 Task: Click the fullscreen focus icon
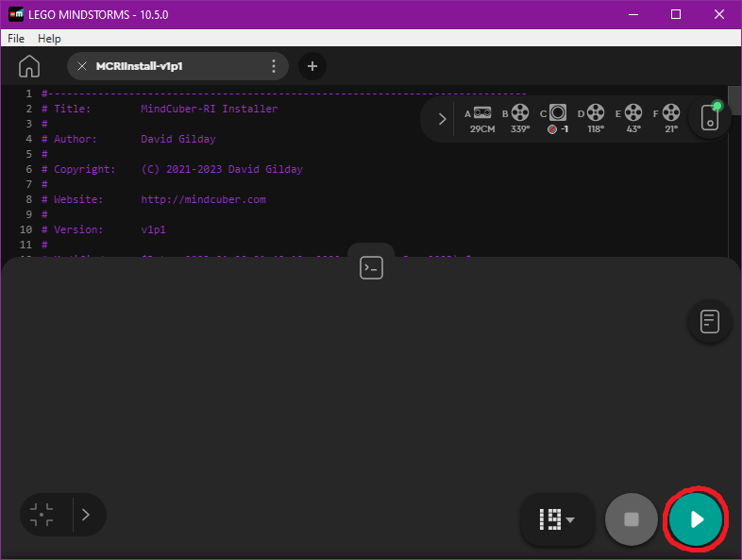[42, 515]
